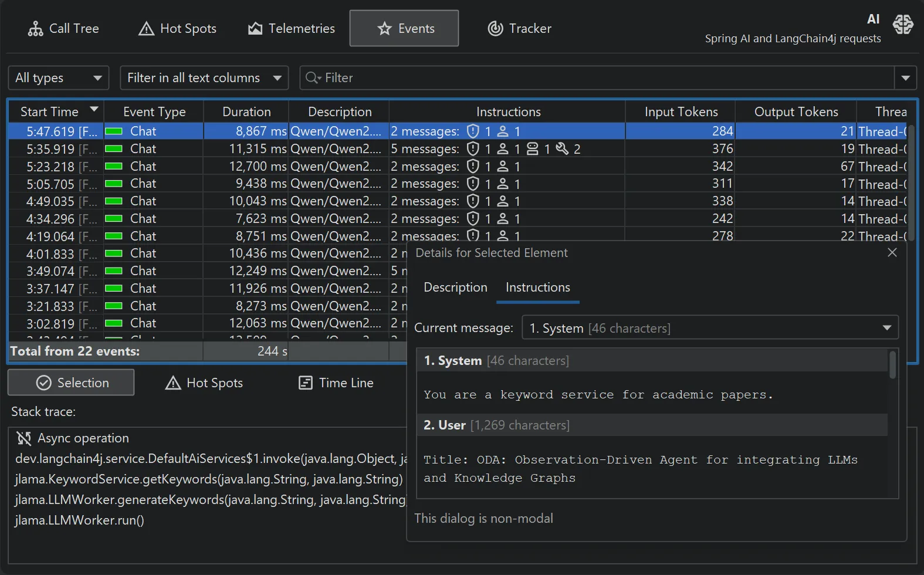The image size is (924, 575).
Task: Click the Tracker target icon
Action: click(495, 28)
